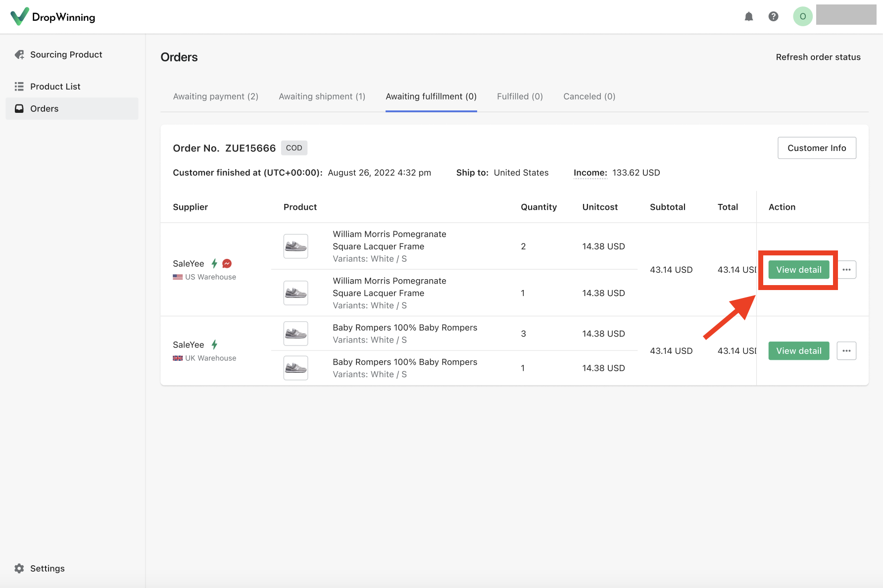Click the lightning bolt next to UK Warehouse SaleYee
The height and width of the screenshot is (588, 883).
coord(214,344)
